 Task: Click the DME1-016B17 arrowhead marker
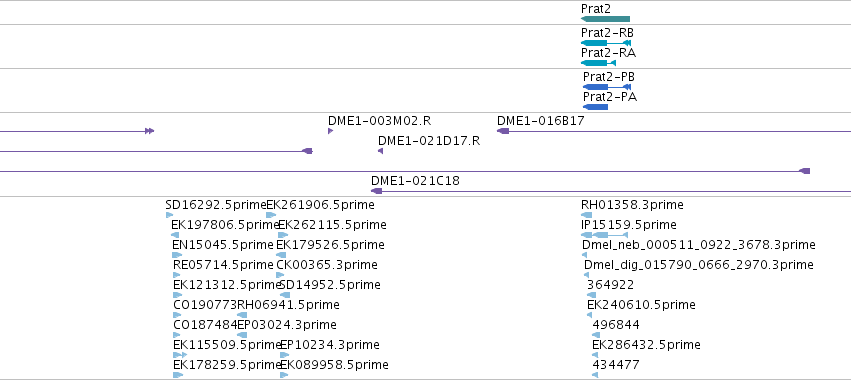tap(503, 131)
